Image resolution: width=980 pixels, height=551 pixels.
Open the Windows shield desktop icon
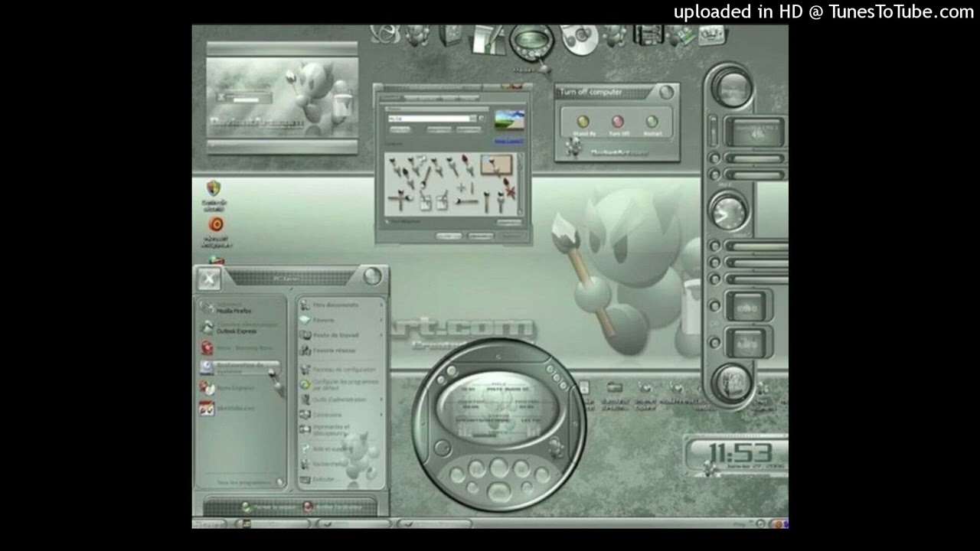[214, 188]
